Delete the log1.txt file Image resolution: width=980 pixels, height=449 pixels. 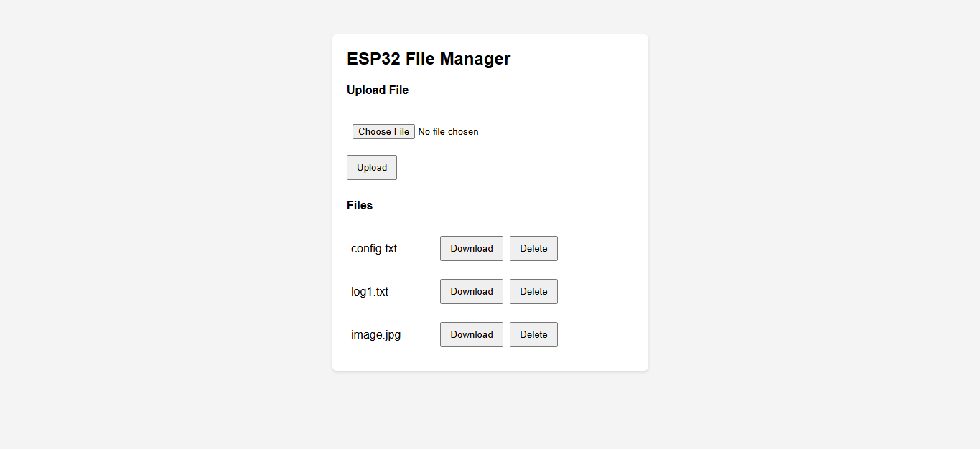533,291
